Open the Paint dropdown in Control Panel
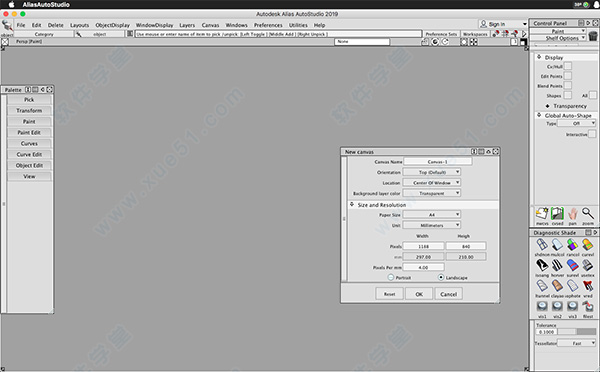This screenshot has height=372, width=600. 558,31
